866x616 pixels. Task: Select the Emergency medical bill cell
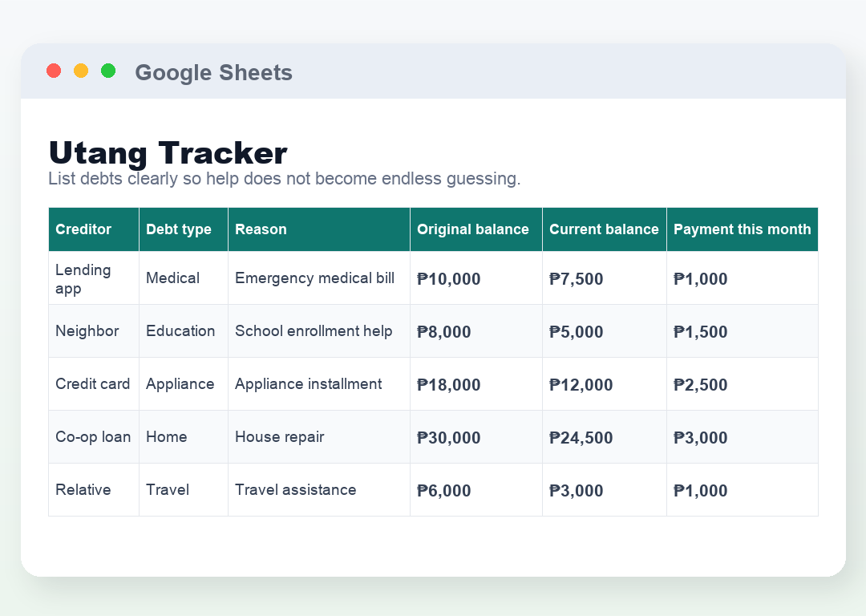(319, 278)
